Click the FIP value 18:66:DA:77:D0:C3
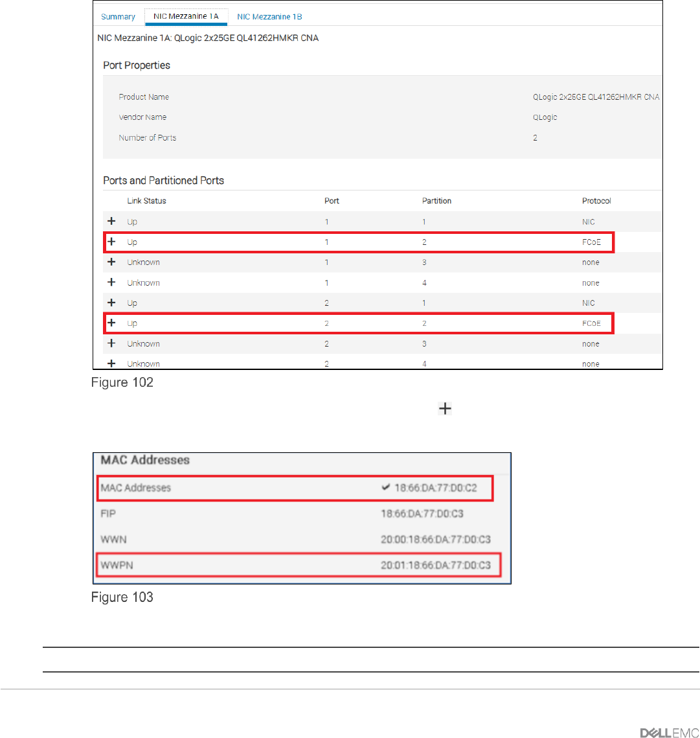 [x=422, y=514]
